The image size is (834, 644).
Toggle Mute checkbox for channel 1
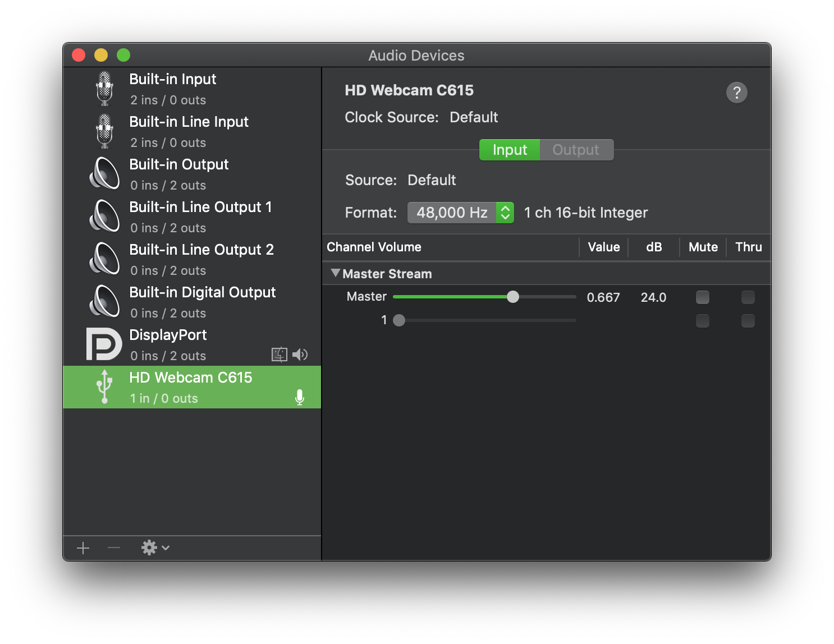[x=703, y=321]
